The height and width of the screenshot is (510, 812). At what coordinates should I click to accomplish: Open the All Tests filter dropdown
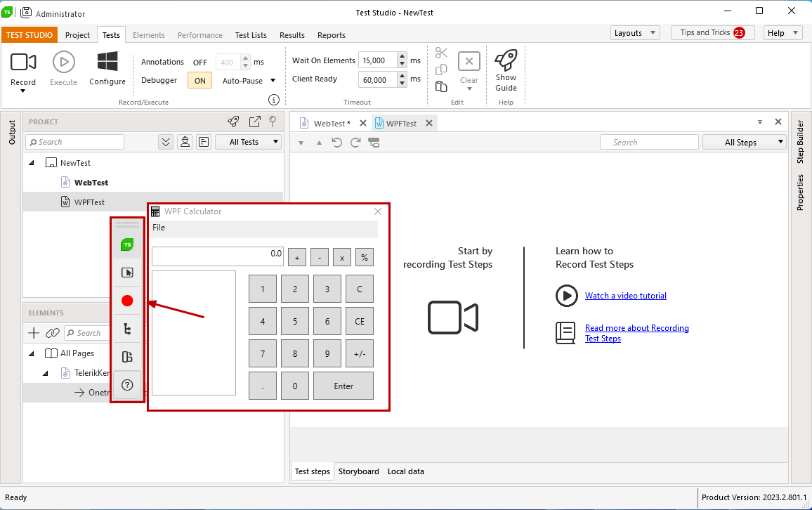[248, 142]
